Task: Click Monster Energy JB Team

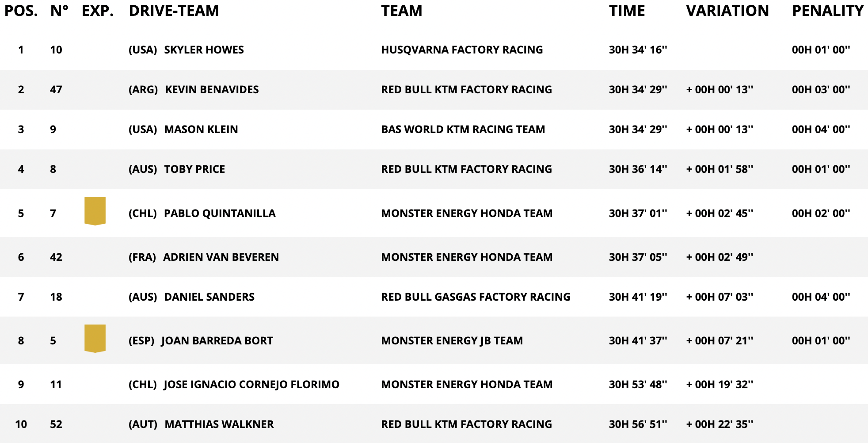Action: click(452, 341)
